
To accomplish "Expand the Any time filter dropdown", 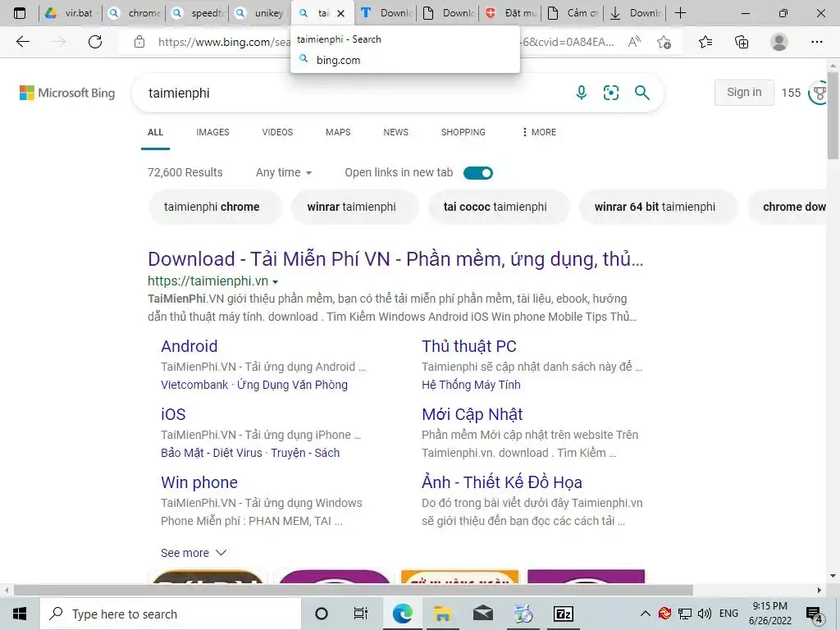I will point(283,172).
